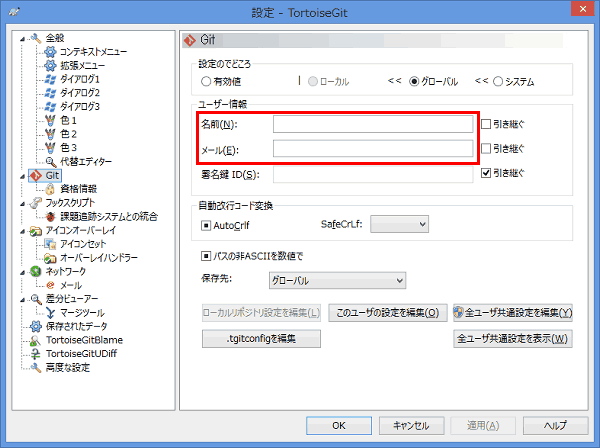Image resolution: width=600 pixels, height=448 pixels.
Task: Collapse the ネットワーク tree node
Action: (23, 272)
